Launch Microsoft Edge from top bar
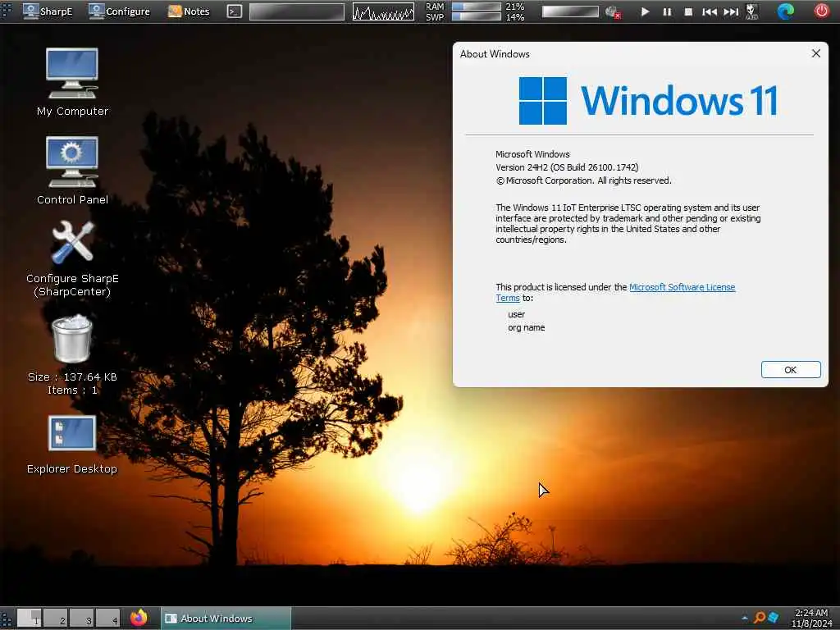Image resolution: width=840 pixels, height=630 pixels. click(785, 11)
